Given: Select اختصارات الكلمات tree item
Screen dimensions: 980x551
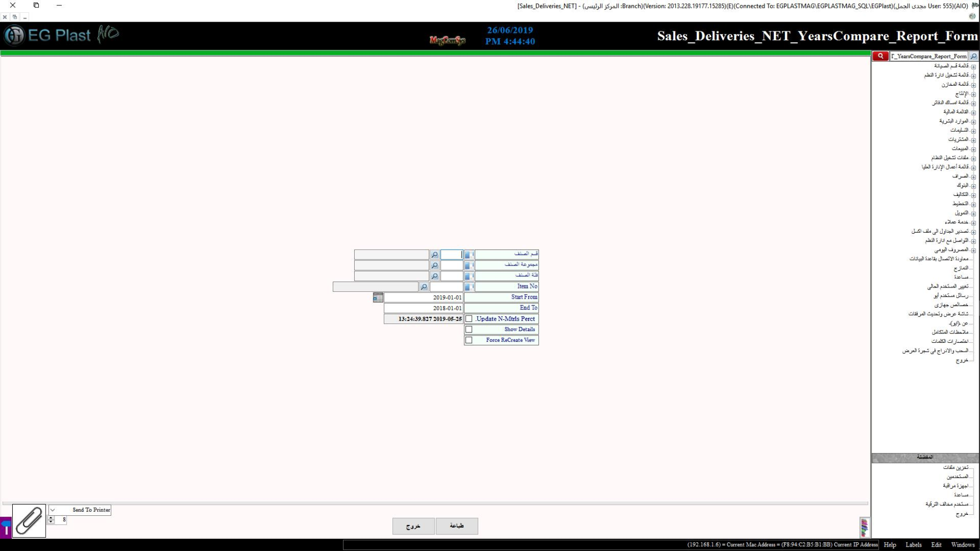Looking at the screenshot, I should point(950,341).
